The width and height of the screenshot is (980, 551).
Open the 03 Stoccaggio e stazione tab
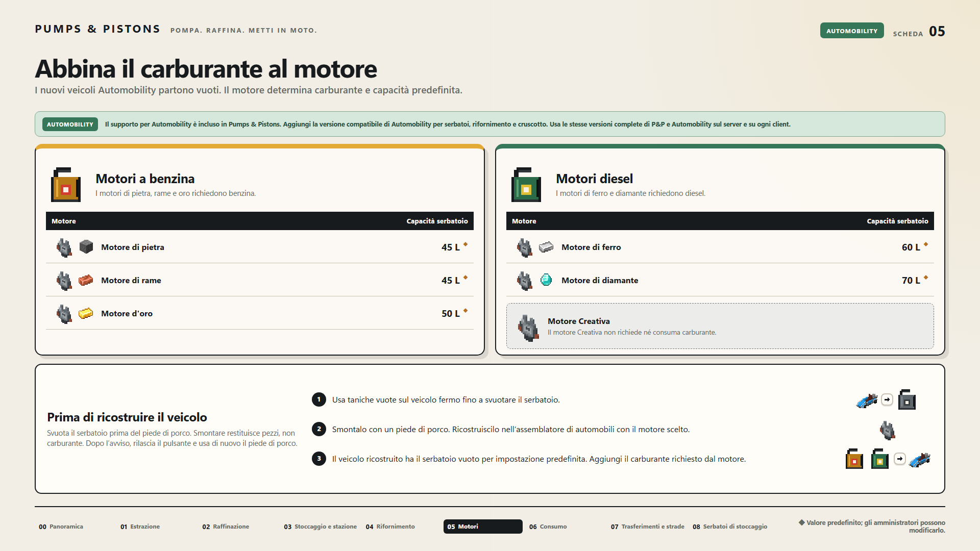click(320, 527)
